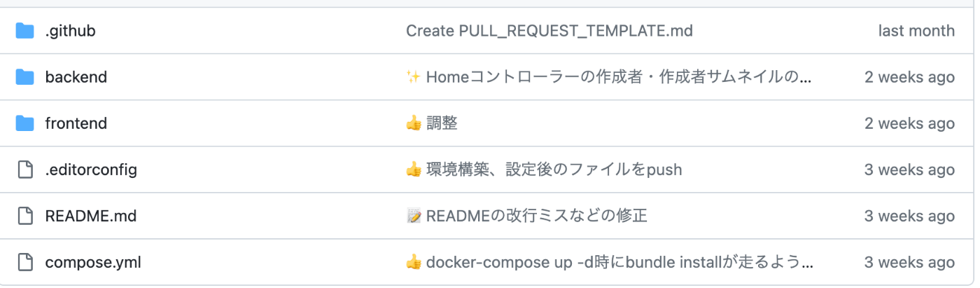Viewport: 980px width, 288px height.
Task: Click the '2 weeks ago' timestamp for backend
Action: coord(909,77)
